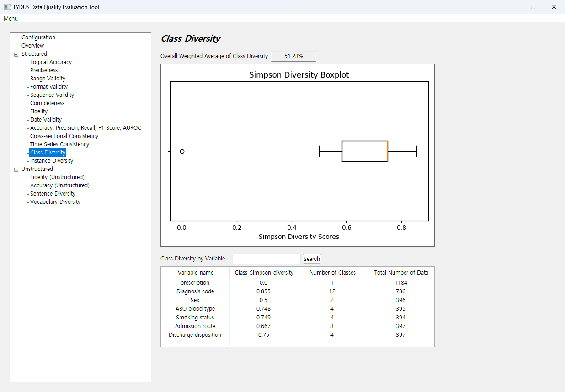Select the prescription row name

pos(195,283)
